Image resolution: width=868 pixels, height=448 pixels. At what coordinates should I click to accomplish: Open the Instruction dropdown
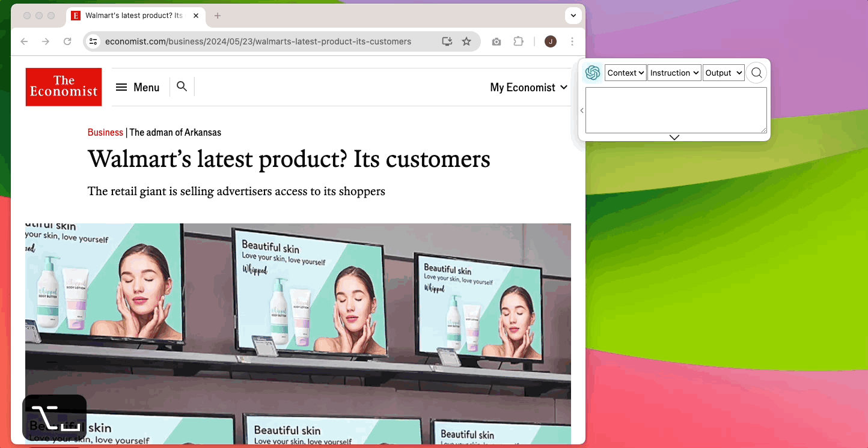(x=674, y=73)
